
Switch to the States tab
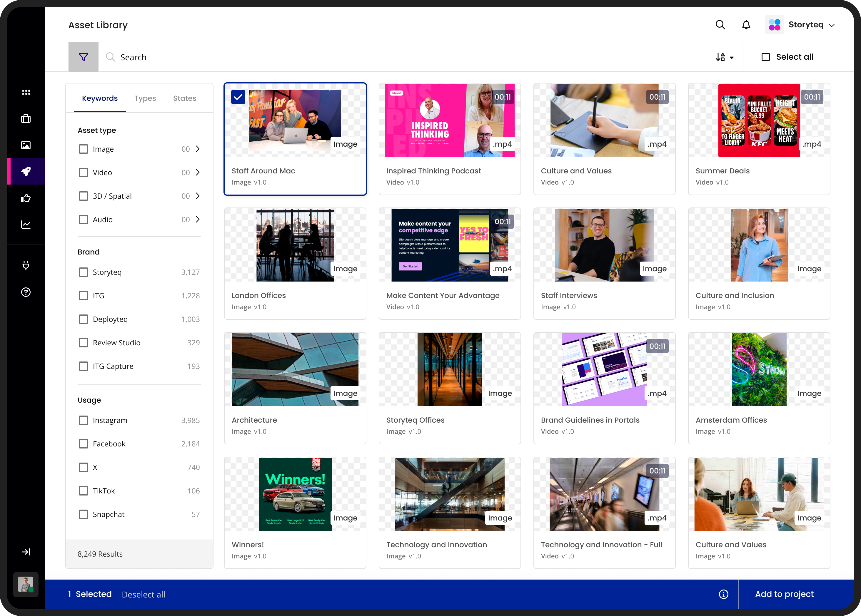point(184,98)
